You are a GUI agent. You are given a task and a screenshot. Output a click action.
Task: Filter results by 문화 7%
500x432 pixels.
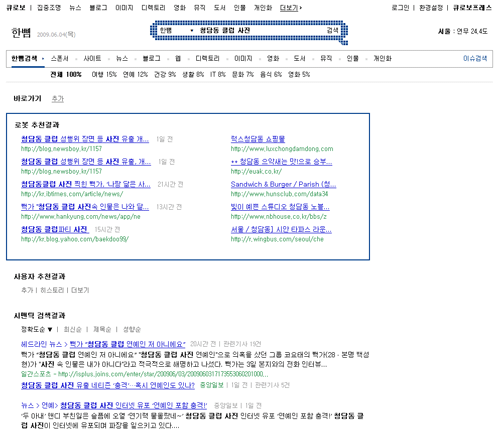click(243, 74)
